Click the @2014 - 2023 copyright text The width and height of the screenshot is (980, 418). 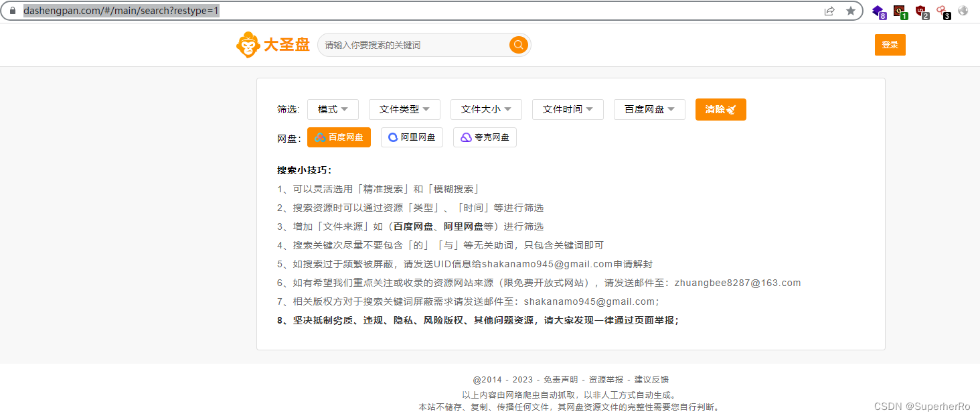point(503,380)
